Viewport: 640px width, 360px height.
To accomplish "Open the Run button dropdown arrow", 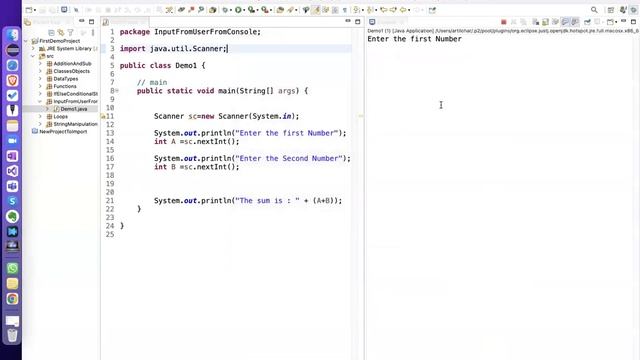I will tap(244, 10).
